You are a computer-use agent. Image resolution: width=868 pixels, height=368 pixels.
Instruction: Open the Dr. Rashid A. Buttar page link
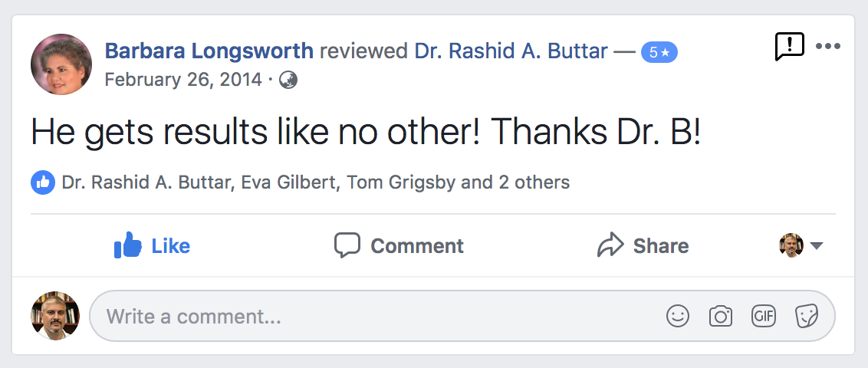coord(511,51)
